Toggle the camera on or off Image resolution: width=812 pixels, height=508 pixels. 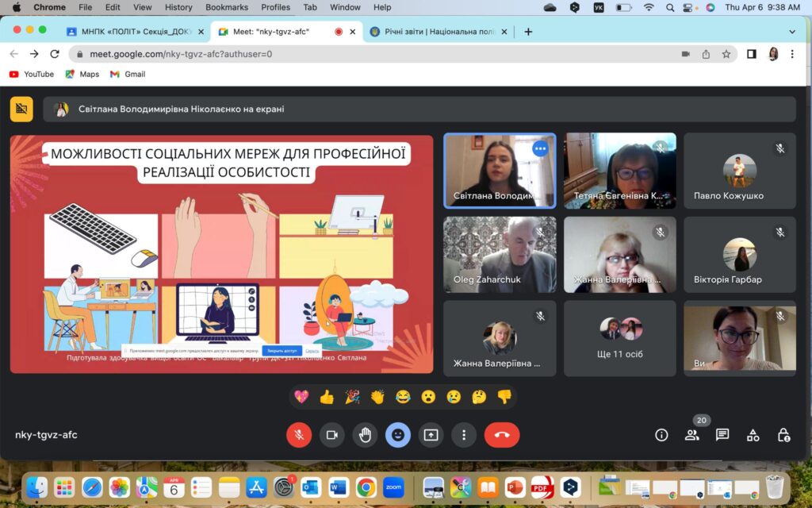coord(331,435)
